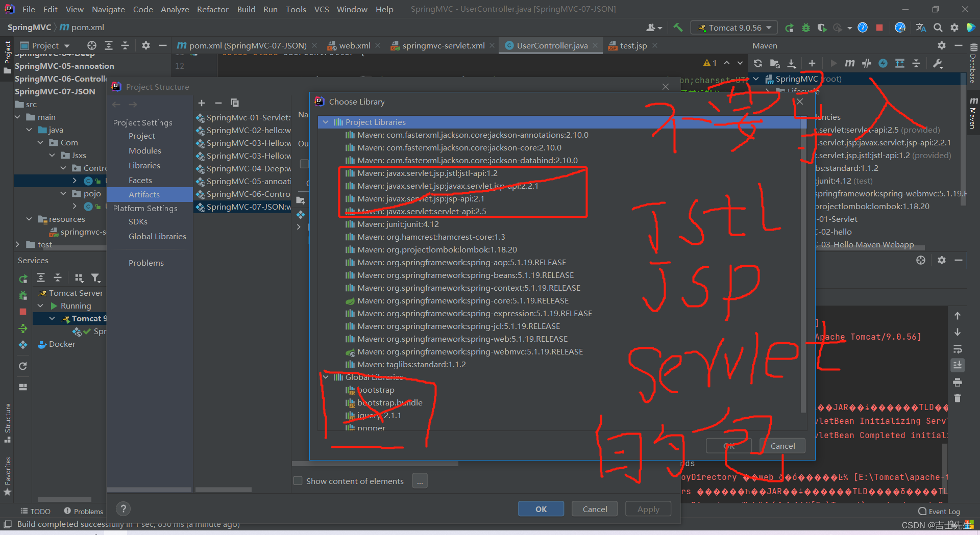The height and width of the screenshot is (535, 980).
Task: Switch to the test.jsp editor tab
Action: click(633, 45)
